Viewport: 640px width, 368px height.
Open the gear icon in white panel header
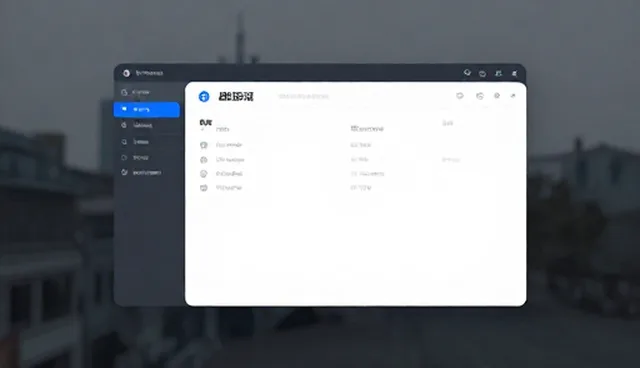(497, 95)
